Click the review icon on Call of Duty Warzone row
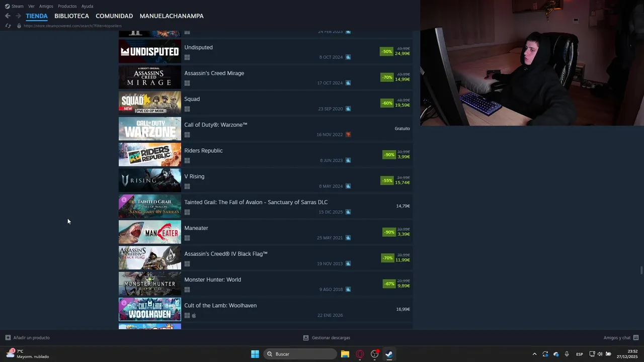The image size is (644, 362). pos(348,135)
